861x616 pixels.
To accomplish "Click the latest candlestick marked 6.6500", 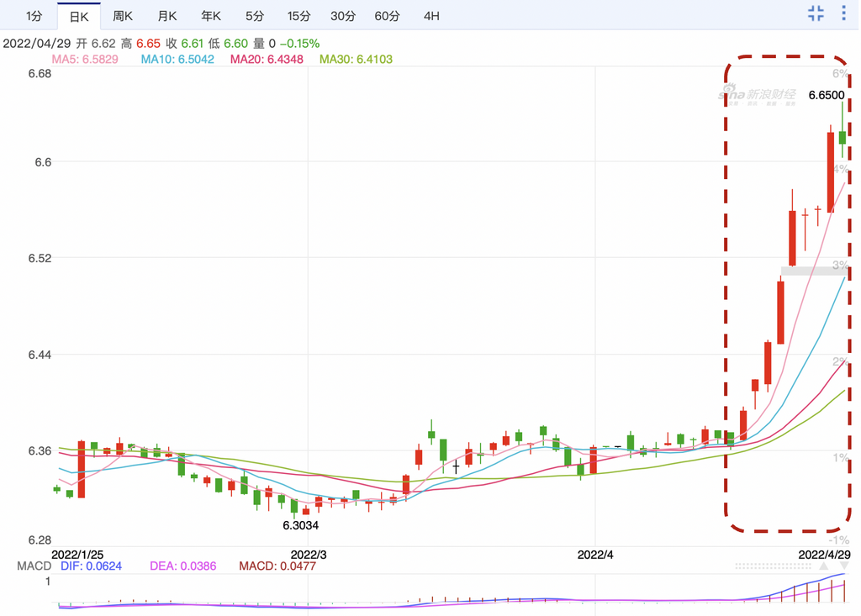I will (x=843, y=137).
